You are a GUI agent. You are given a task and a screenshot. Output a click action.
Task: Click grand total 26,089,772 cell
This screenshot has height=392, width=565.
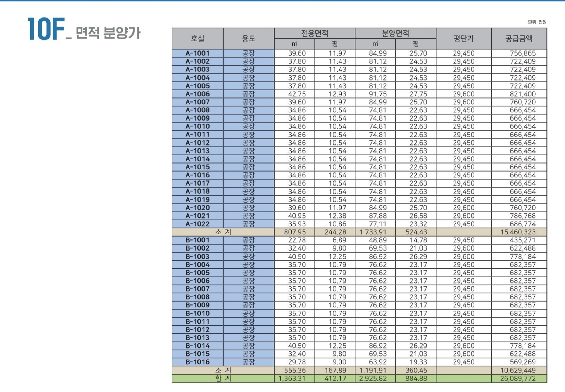[518, 379]
